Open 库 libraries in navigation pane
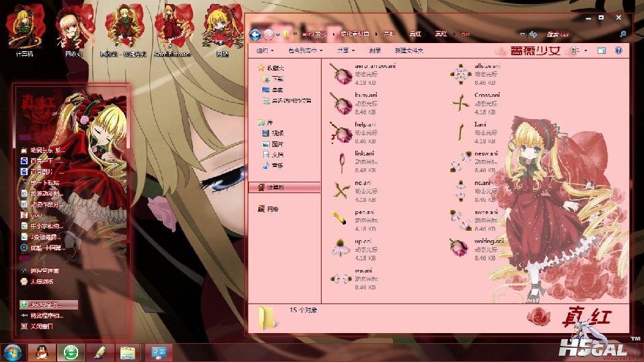The image size is (644, 362). (x=265, y=122)
